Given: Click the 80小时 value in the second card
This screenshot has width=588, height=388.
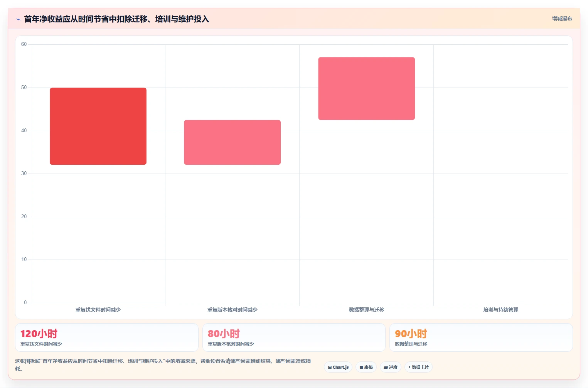Looking at the screenshot, I should click(224, 334).
